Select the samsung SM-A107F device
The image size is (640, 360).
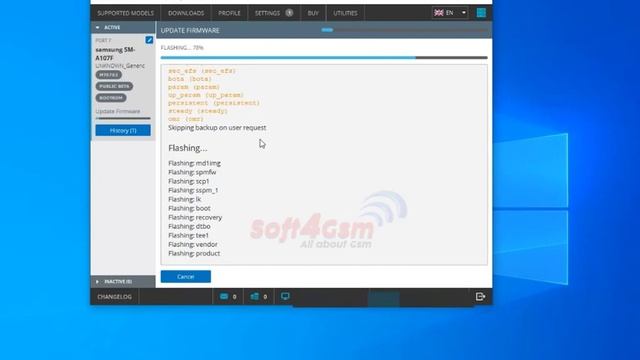pos(116,54)
